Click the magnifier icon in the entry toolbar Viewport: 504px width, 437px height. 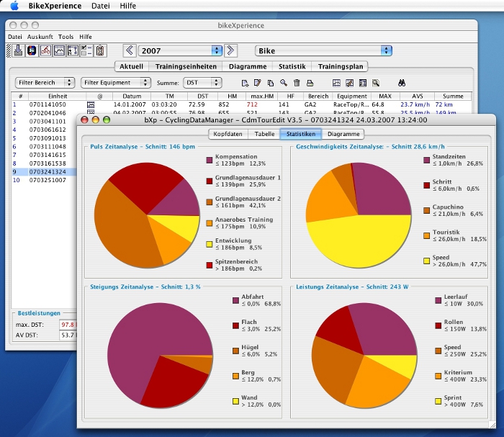pos(284,83)
